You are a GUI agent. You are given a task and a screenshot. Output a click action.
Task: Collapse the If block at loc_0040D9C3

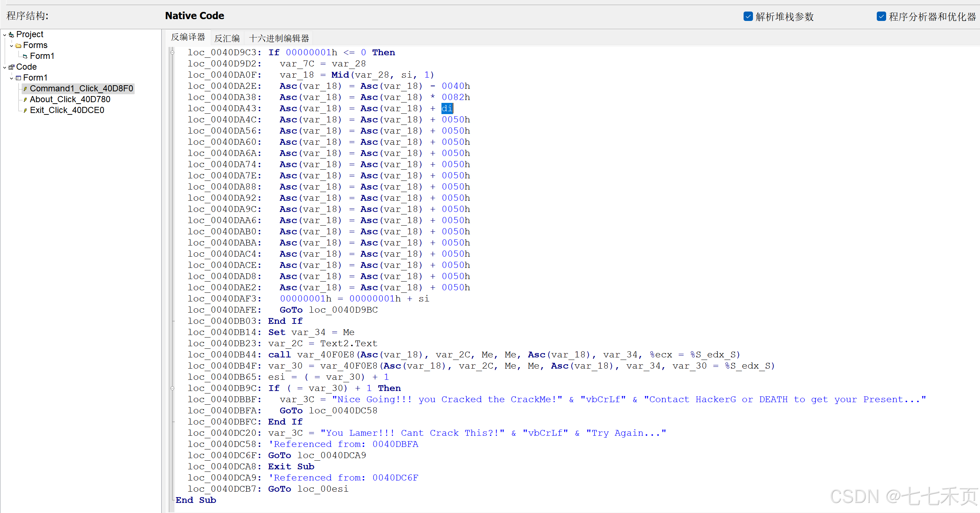coord(172,52)
